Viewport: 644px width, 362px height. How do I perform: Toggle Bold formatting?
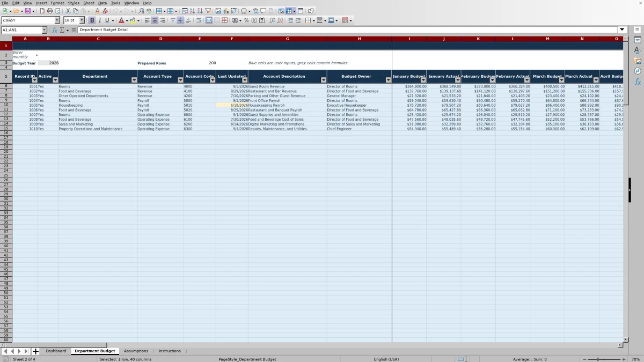(x=92, y=20)
